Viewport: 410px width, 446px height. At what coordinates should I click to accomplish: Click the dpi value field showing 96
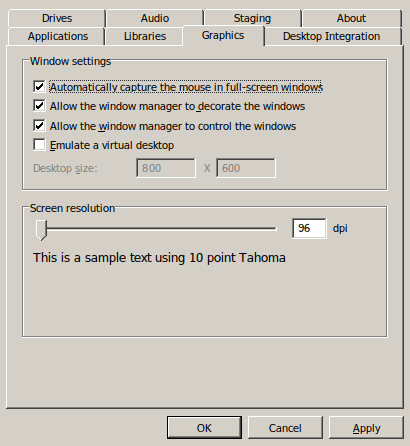coord(309,228)
